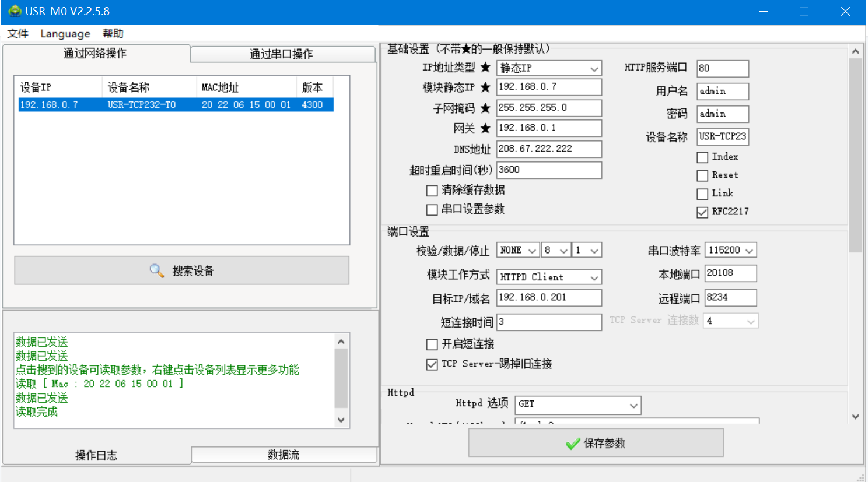Click the 设备名称 field showing USR-TCP23
Screen dimensions: 868x482
723,136
